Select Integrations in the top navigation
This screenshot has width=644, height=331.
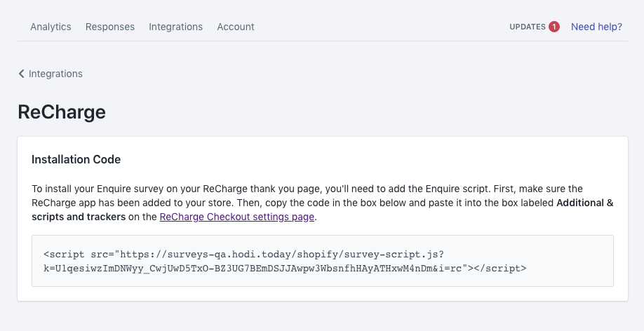pyautogui.click(x=175, y=27)
